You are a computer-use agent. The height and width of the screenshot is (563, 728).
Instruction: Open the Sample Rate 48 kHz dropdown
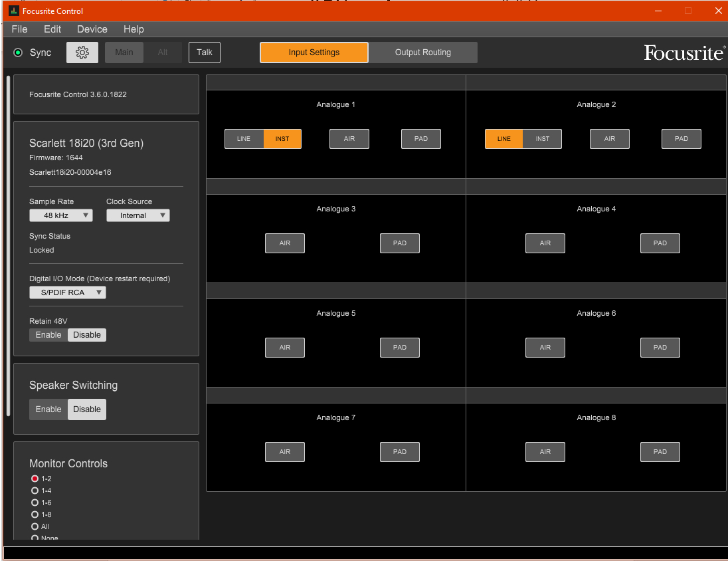click(x=61, y=215)
